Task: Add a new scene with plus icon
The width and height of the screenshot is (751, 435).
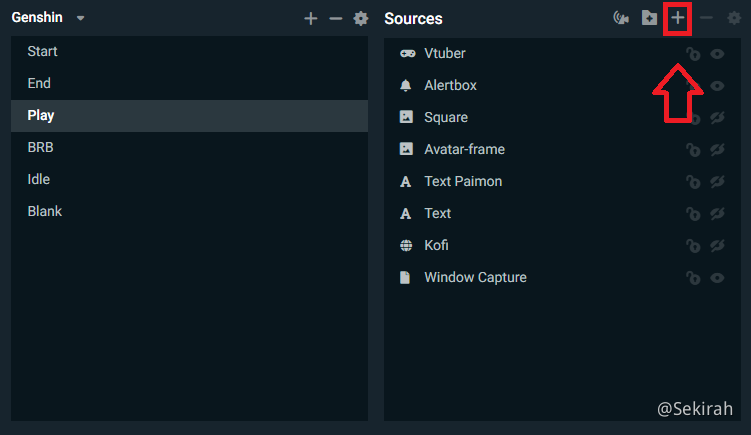Action: click(x=310, y=18)
